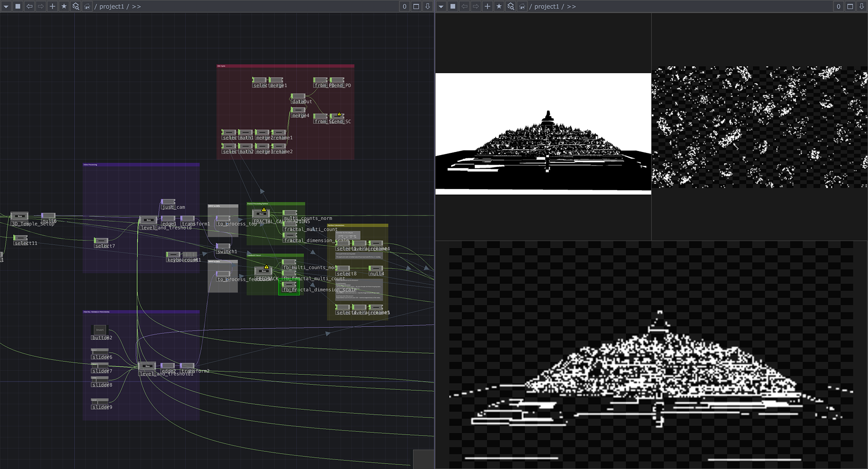The height and width of the screenshot is (469, 868).
Task: Select the fractal_multi_count node
Action: 290,224
